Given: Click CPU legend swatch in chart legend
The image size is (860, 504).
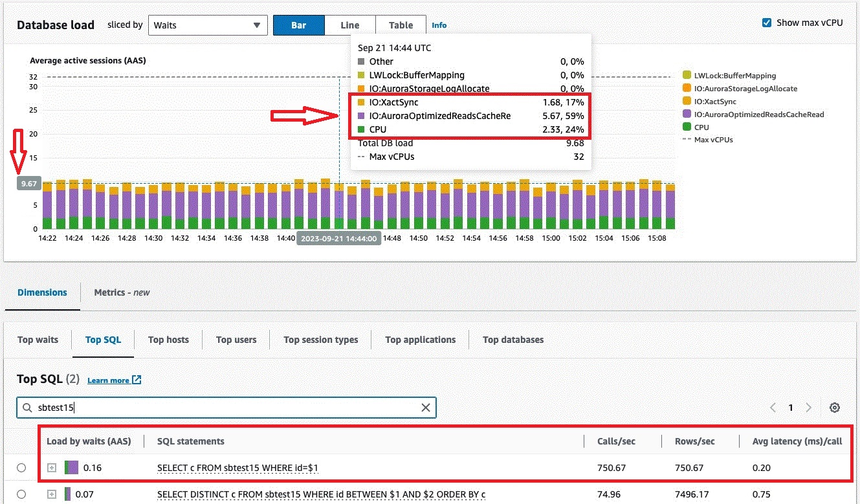Looking at the screenshot, I should pyautogui.click(x=687, y=127).
